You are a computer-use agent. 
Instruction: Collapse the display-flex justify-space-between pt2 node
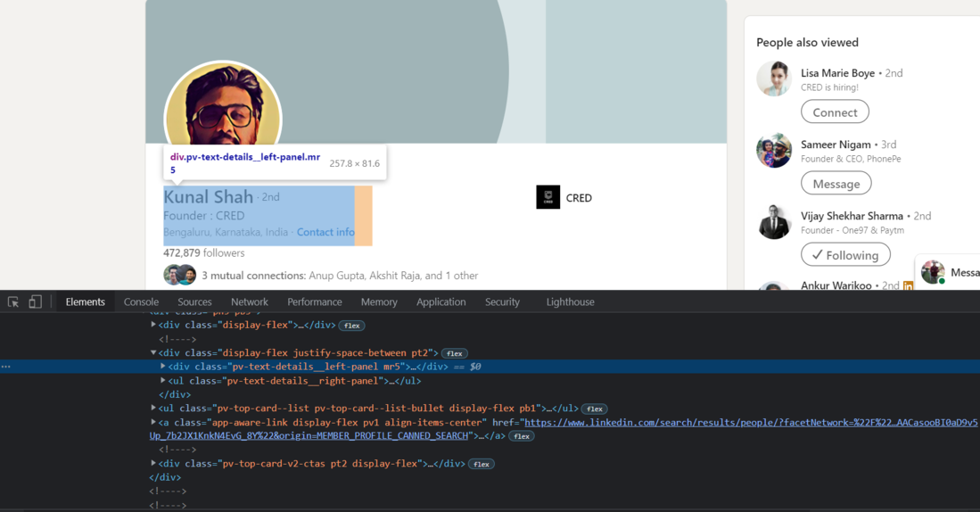point(153,352)
